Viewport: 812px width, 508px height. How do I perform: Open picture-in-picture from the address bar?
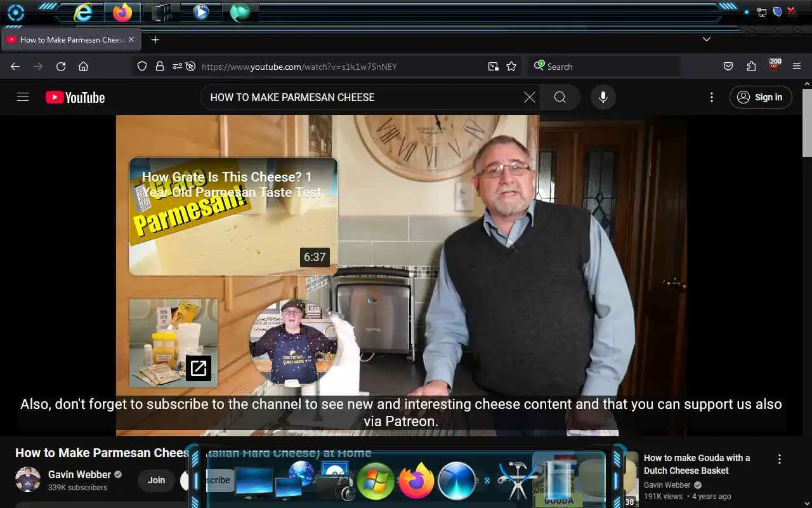click(x=493, y=66)
